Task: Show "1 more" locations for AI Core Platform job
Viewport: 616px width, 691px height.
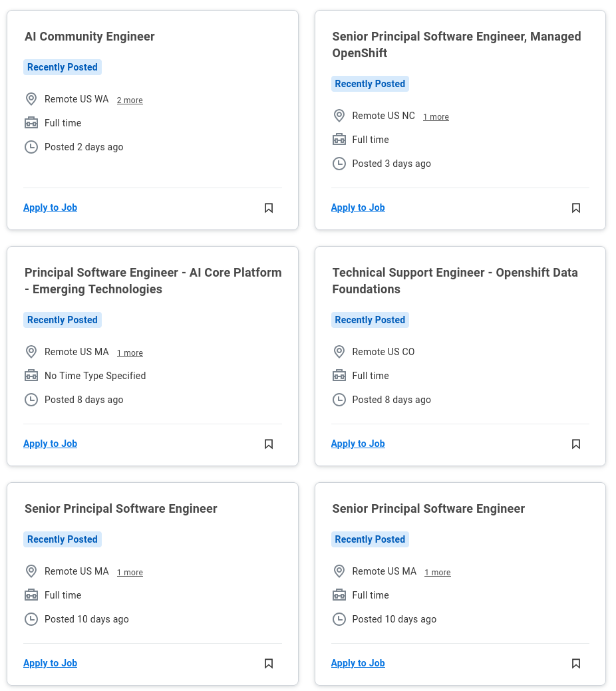Action: 130,353
